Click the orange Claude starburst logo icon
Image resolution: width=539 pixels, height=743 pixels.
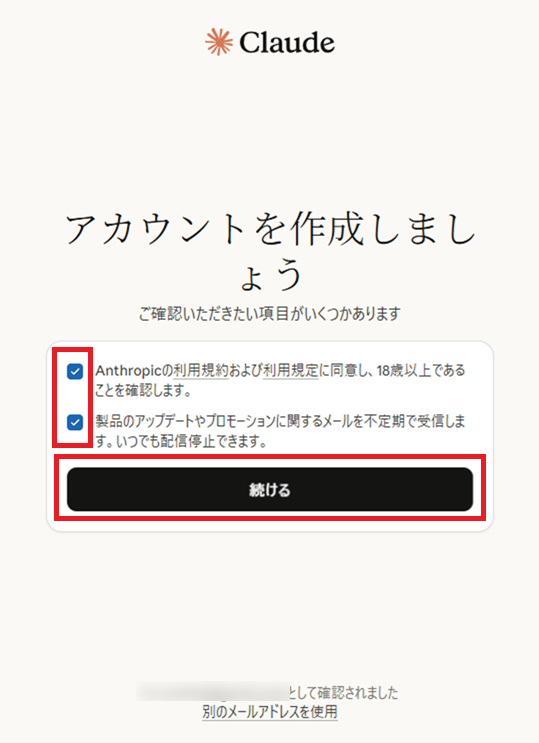219,42
